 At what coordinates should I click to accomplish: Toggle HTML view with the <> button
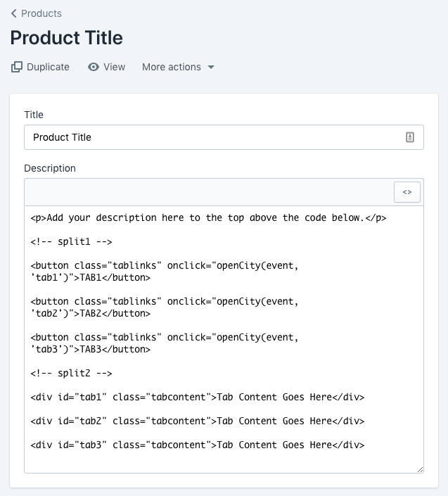coord(407,192)
